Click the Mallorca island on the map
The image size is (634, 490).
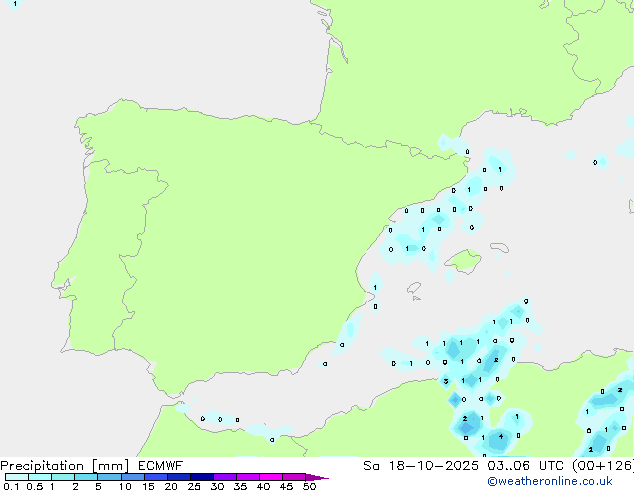click(463, 261)
